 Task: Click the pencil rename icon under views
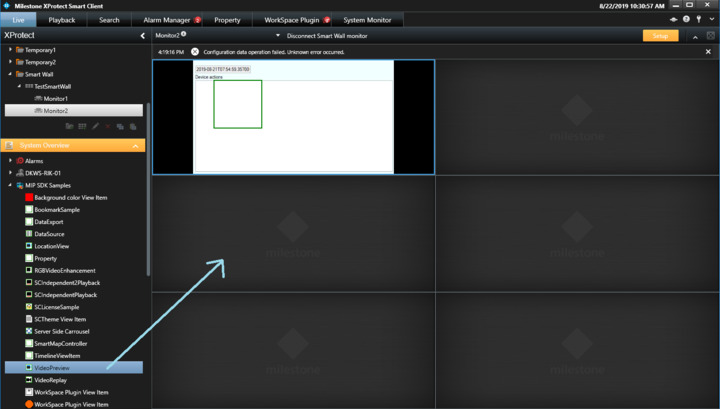[x=96, y=126]
